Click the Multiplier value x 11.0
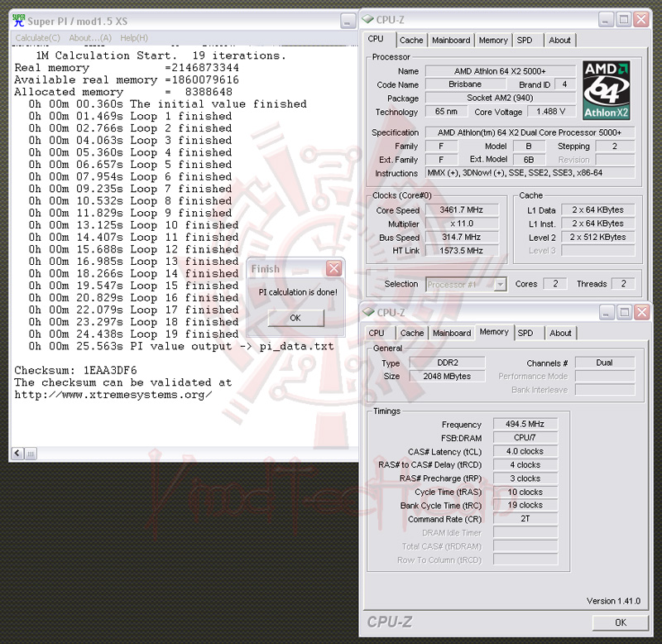 coord(462,223)
